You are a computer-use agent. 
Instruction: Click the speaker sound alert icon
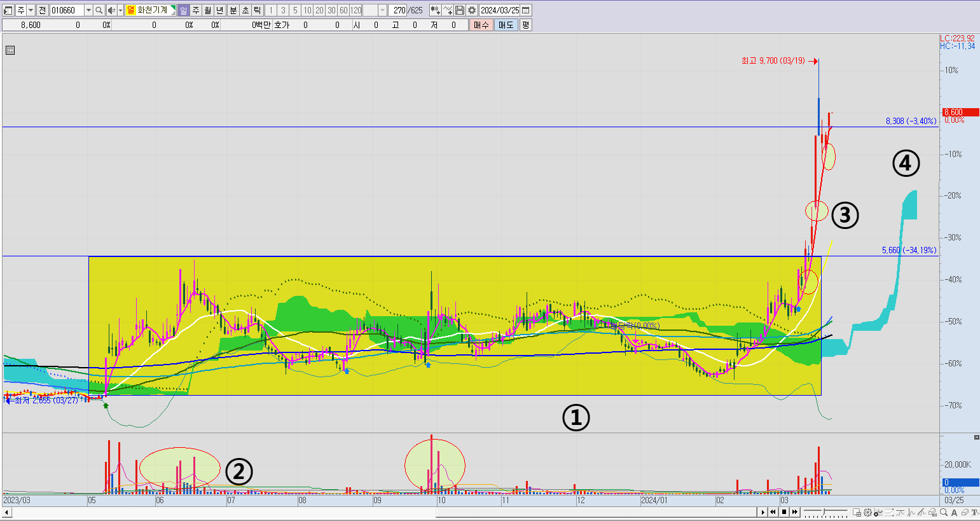click(x=111, y=10)
